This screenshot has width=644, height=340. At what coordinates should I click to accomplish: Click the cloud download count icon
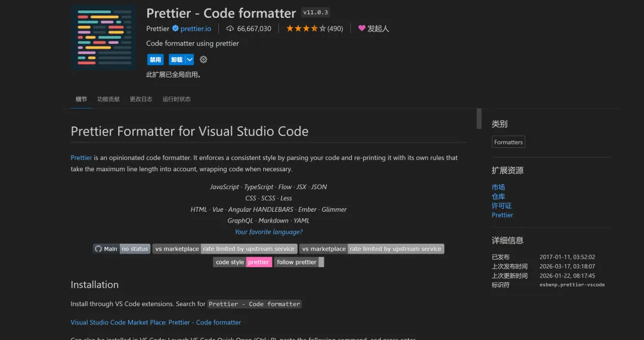pos(230,29)
